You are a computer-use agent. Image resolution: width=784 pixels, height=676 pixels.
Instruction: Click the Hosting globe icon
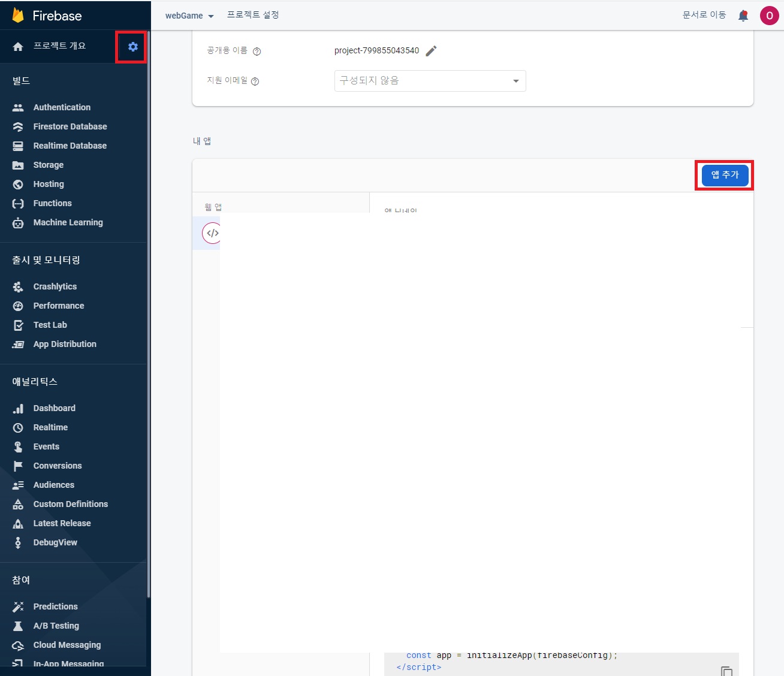[18, 184]
